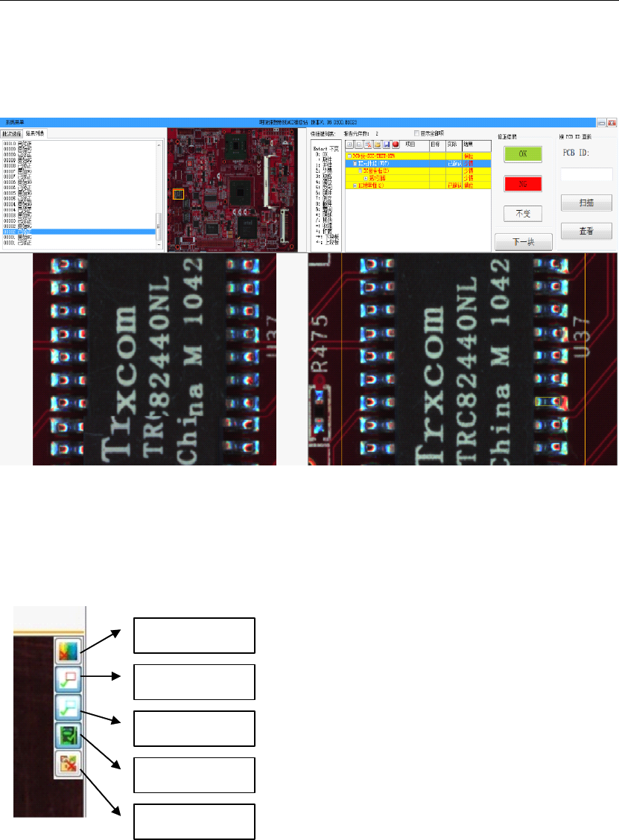Click the green board checkmark icon
Viewport: 619px width, 840px height.
pyautogui.click(x=69, y=736)
